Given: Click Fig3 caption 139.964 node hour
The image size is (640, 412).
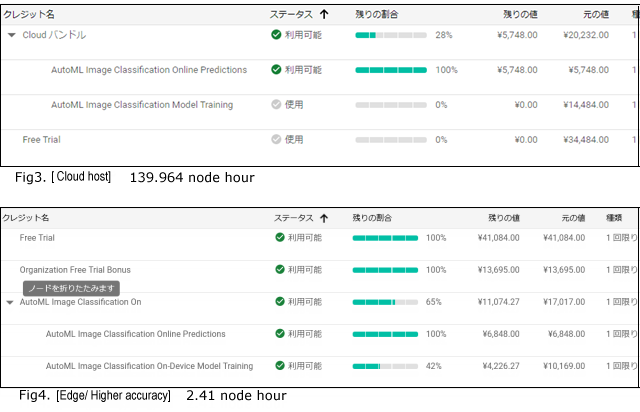Looking at the screenshot, I should click(192, 178).
